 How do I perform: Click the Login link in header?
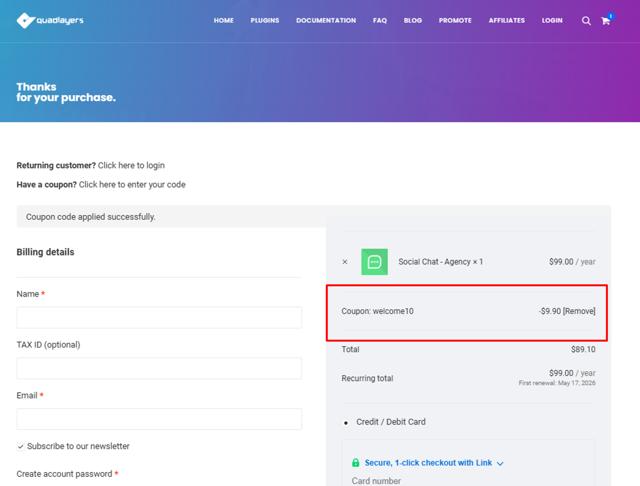[552, 20]
